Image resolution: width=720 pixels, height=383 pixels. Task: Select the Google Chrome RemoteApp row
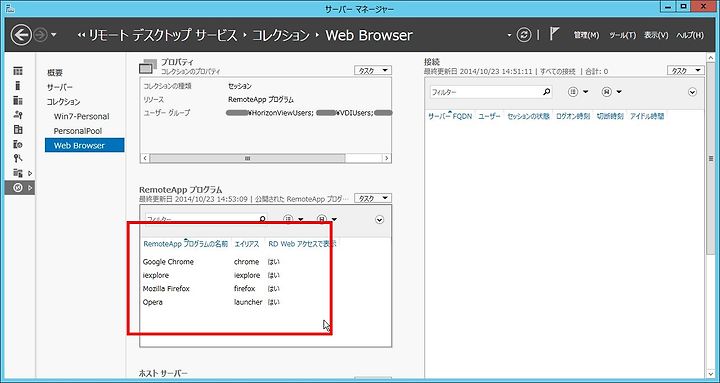tap(265, 262)
